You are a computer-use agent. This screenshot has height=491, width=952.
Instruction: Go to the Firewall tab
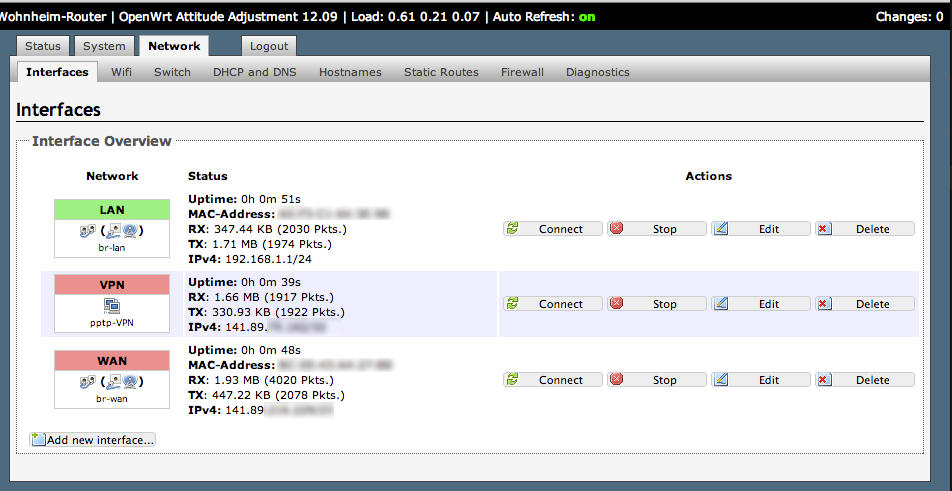522,72
